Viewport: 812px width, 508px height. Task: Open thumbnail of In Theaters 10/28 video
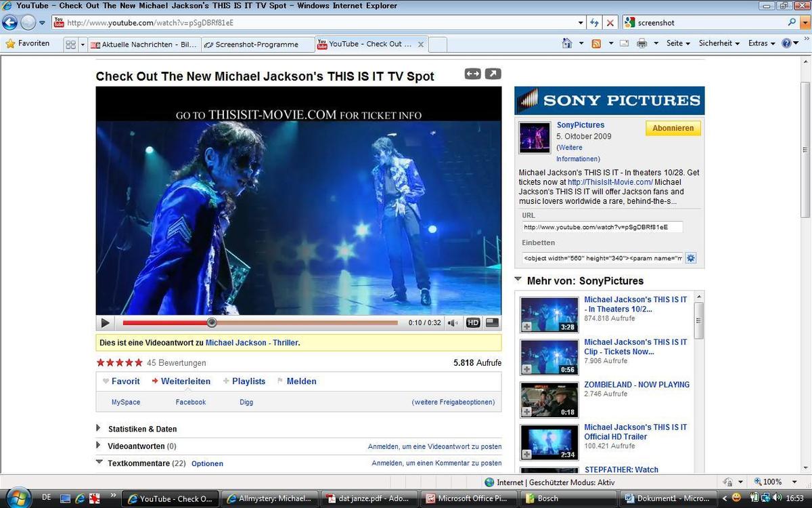(x=549, y=314)
